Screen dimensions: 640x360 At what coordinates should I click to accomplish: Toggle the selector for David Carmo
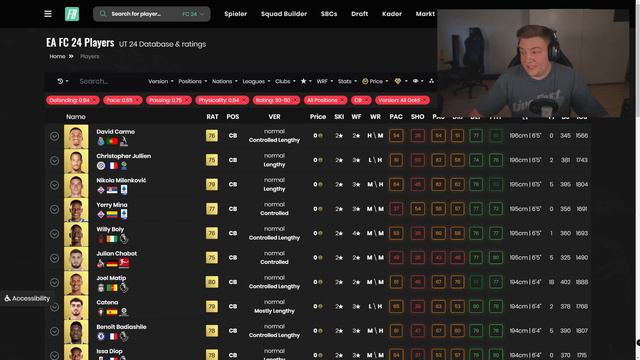coord(54,136)
